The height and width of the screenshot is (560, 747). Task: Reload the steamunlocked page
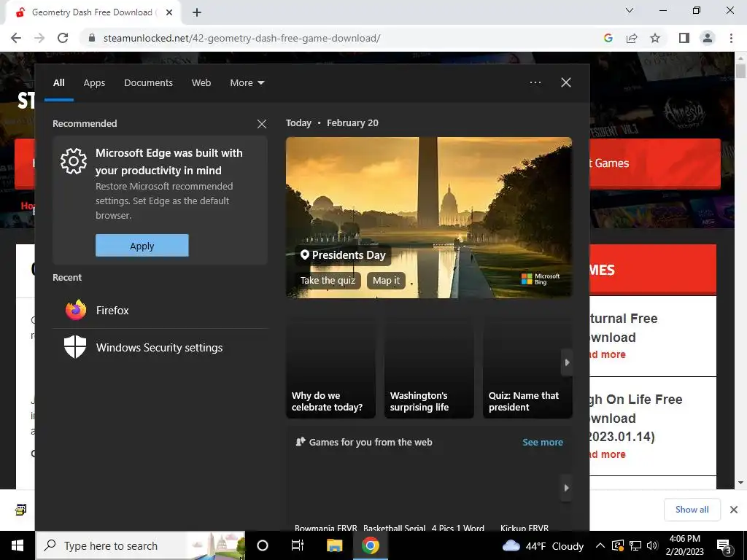[63, 38]
